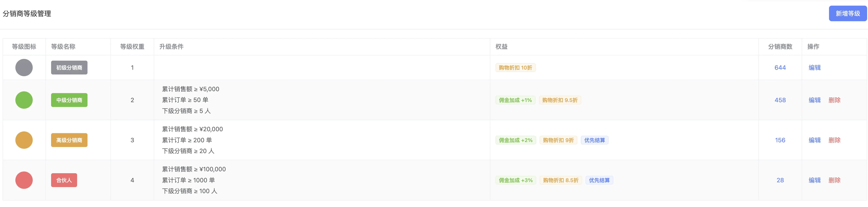Open 编辑 for 合伙人 level
The image size is (868, 207).
815,180
